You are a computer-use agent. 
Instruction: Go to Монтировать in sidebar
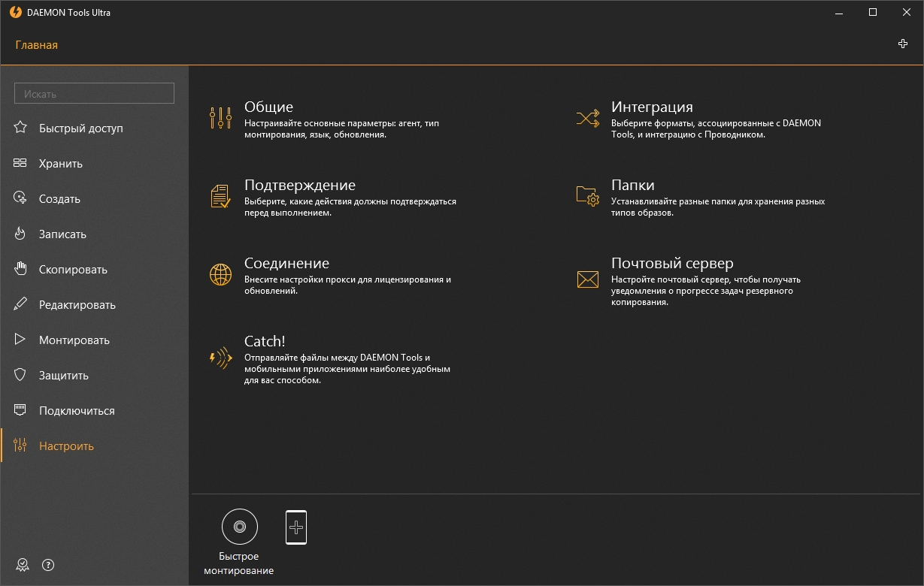coord(74,340)
